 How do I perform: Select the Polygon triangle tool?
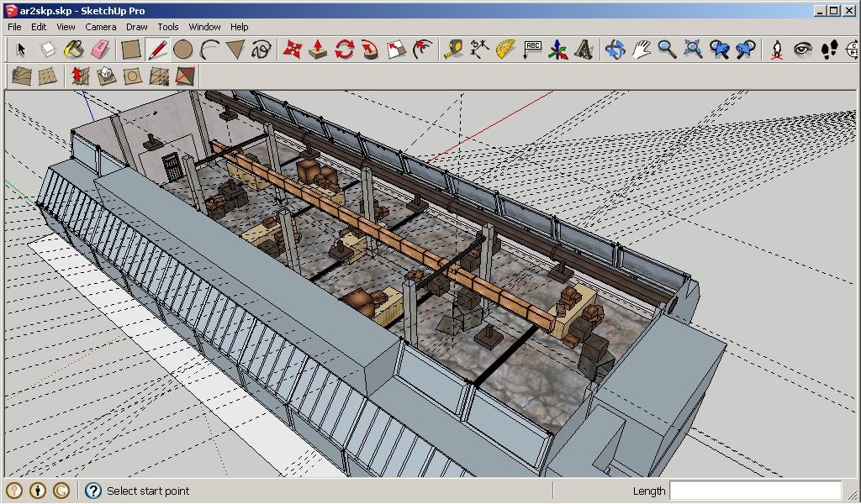tap(235, 50)
